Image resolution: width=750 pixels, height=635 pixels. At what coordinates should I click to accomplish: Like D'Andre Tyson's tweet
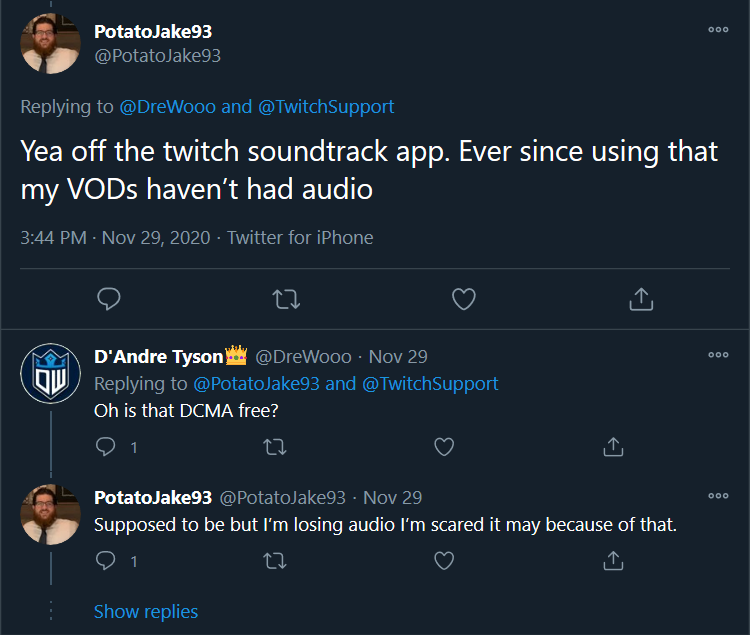point(445,447)
